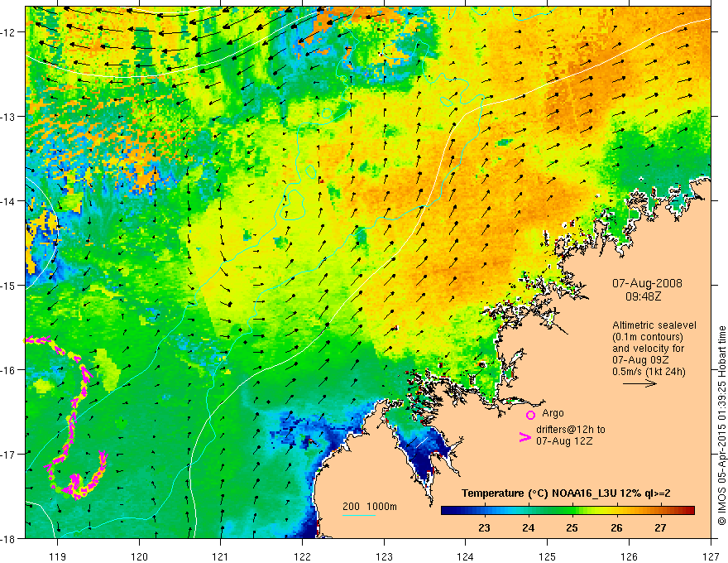Click the 24 value on temperature scale
This screenshot has height=563, width=728.
point(528,527)
